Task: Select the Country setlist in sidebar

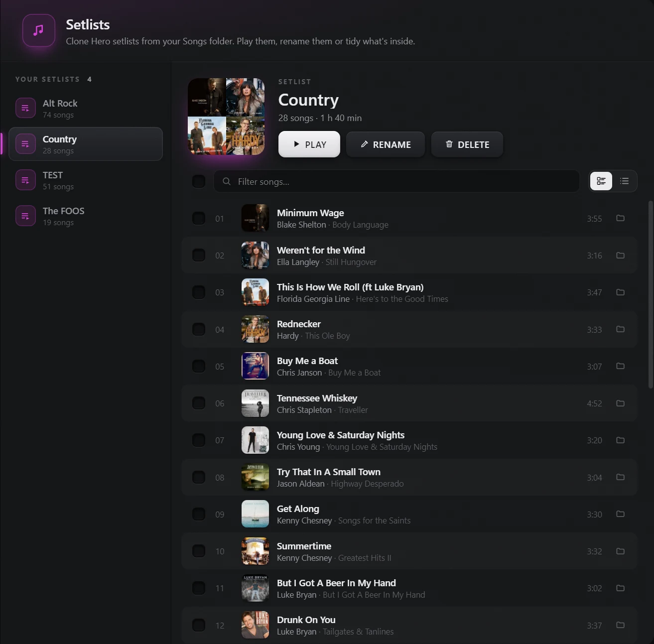Action: [x=86, y=144]
